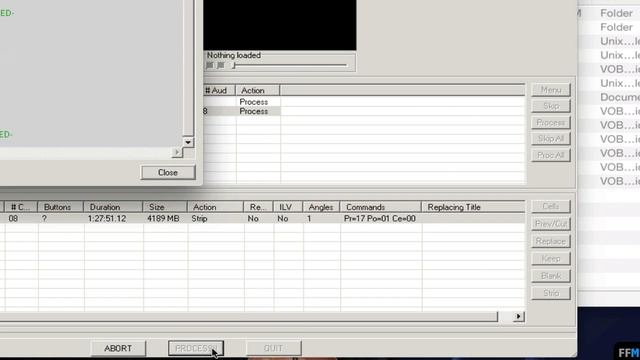Click the Re.. column header
This screenshot has height=360, width=640.
point(258,207)
